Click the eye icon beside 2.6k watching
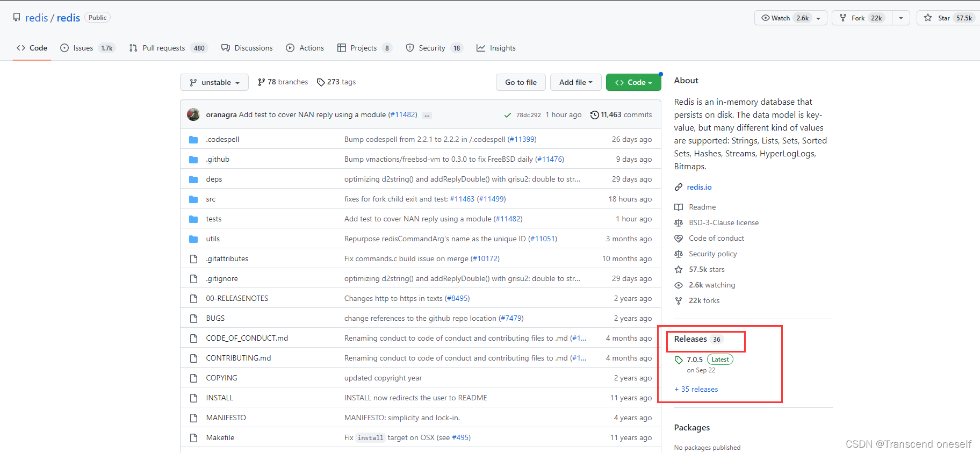Screen dimensions: 980x453 679,285
